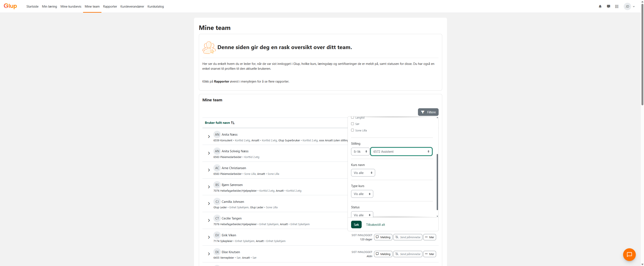Tick the Langtid checkbox

(353, 117)
